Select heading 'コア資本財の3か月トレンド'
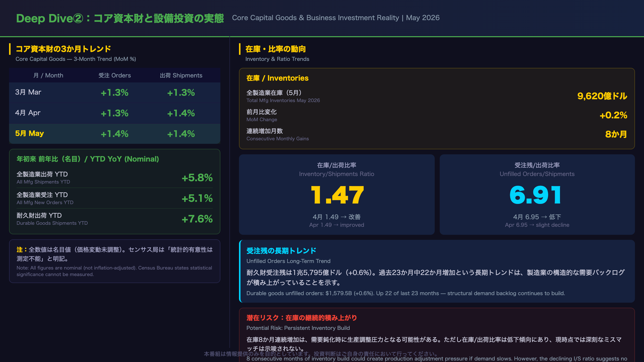The height and width of the screenshot is (362, 644). tap(63, 49)
